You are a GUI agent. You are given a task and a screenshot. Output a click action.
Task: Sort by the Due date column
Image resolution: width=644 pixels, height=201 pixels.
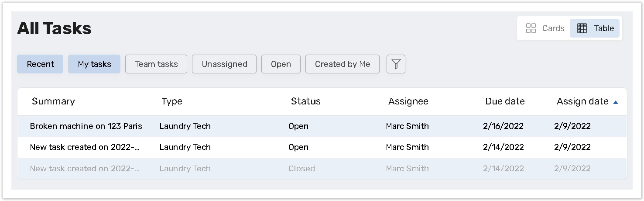(505, 101)
